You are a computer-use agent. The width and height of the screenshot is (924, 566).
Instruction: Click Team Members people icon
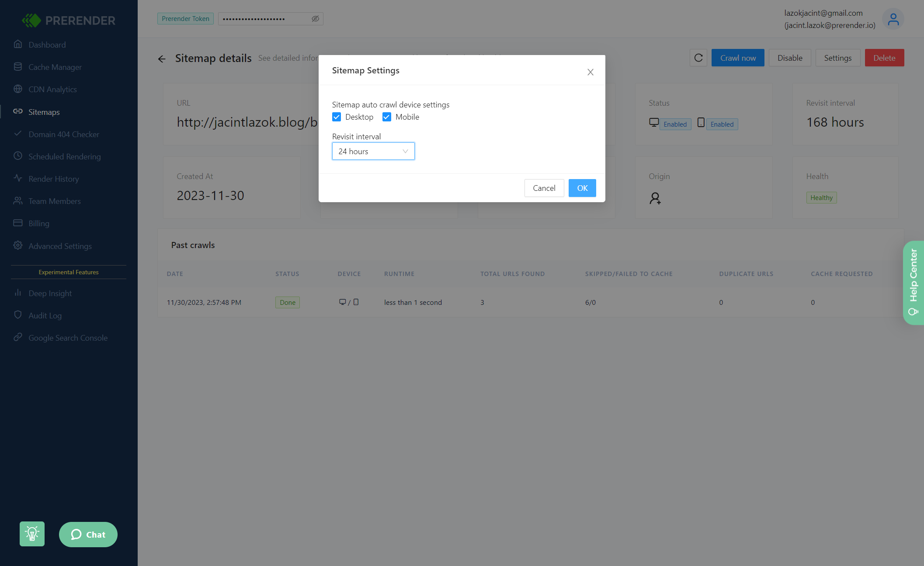click(18, 200)
